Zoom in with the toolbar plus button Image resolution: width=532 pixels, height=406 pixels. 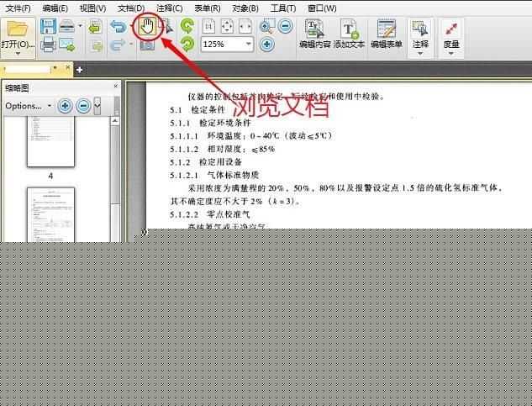(x=267, y=44)
